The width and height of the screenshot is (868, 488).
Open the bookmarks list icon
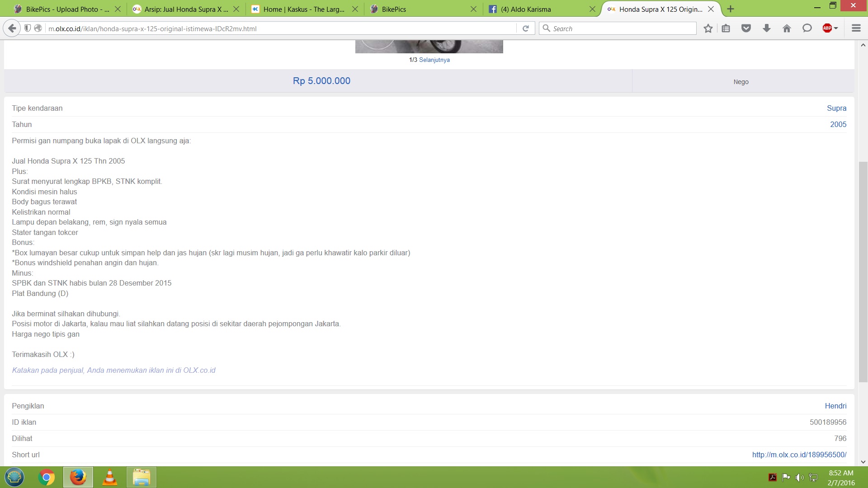click(726, 28)
